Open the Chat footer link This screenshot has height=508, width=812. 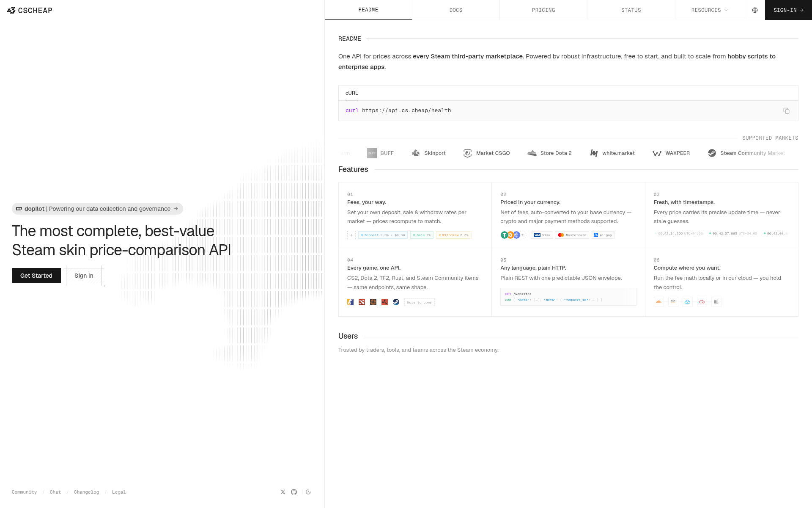tap(55, 492)
